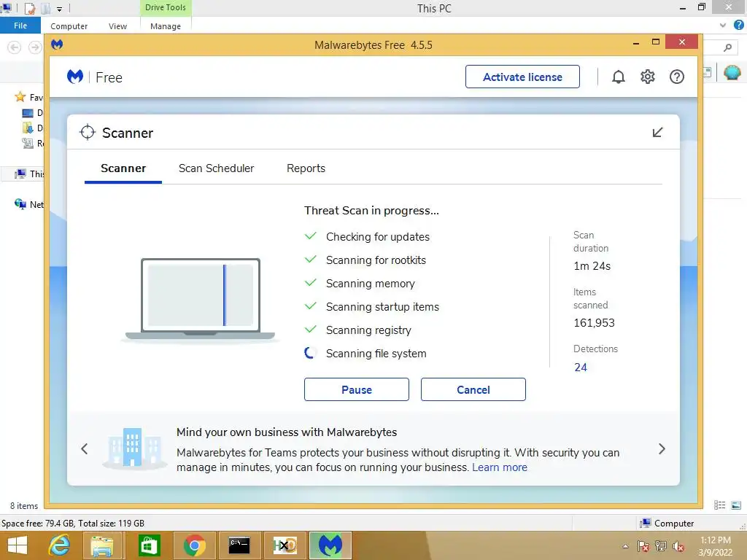747x560 pixels.
Task: Click Explorer forward navigation arrow
Action: (35, 47)
